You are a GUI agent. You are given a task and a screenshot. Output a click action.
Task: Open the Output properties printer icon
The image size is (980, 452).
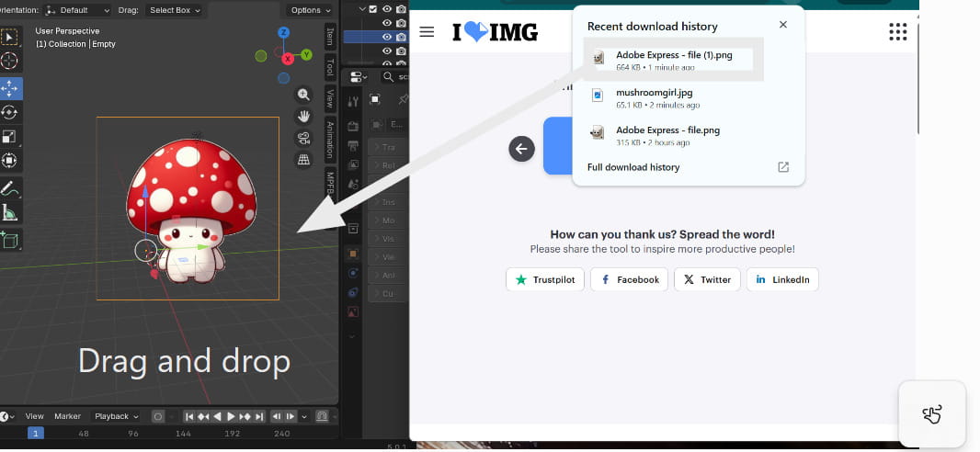(353, 145)
